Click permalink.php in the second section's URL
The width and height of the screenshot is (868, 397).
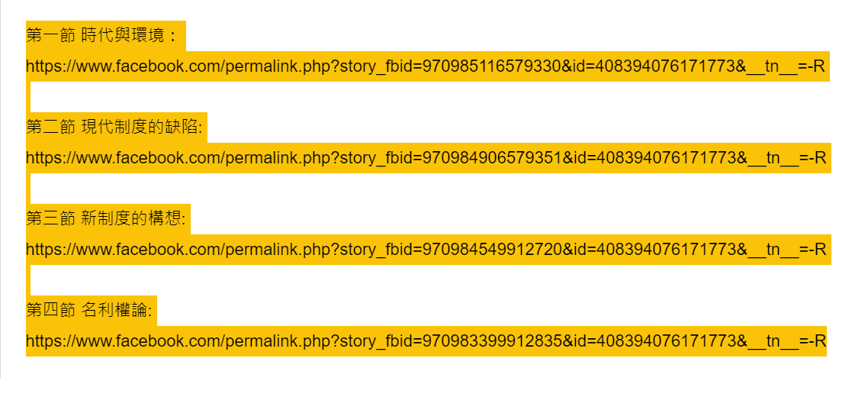click(x=278, y=159)
